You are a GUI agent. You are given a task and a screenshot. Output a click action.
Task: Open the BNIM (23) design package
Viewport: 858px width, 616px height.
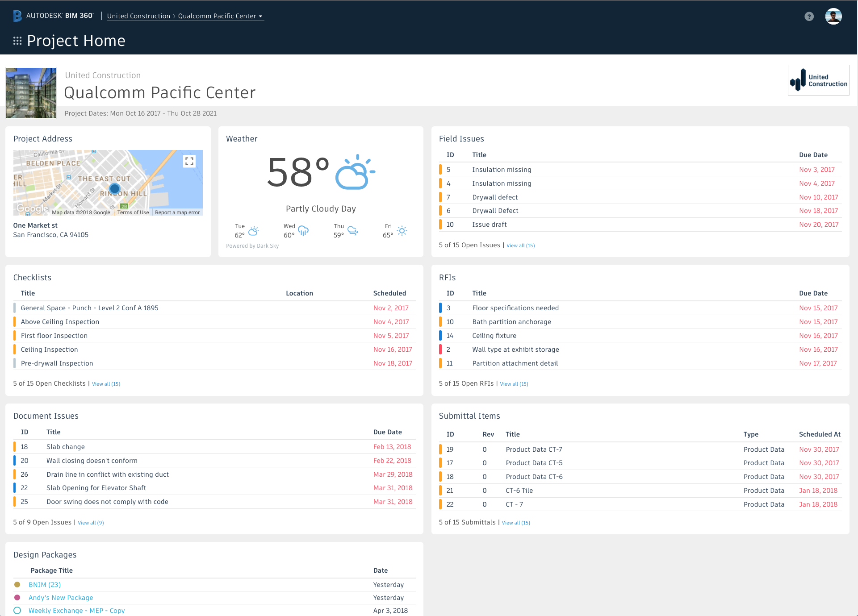tap(44, 584)
